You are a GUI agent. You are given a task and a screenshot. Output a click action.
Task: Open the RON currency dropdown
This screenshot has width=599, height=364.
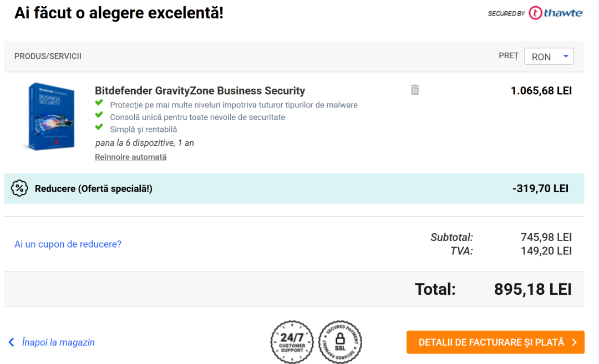pyautogui.click(x=549, y=57)
